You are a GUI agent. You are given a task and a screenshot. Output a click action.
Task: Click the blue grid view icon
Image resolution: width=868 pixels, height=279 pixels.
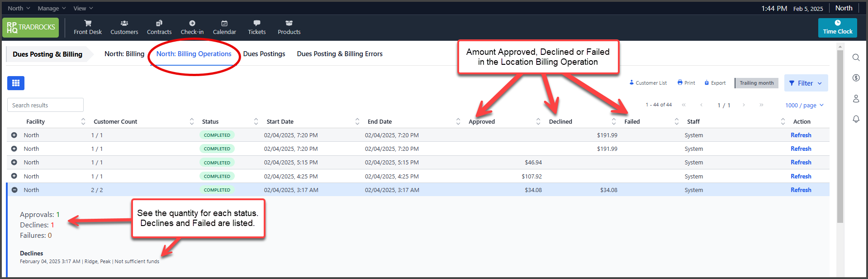point(16,83)
